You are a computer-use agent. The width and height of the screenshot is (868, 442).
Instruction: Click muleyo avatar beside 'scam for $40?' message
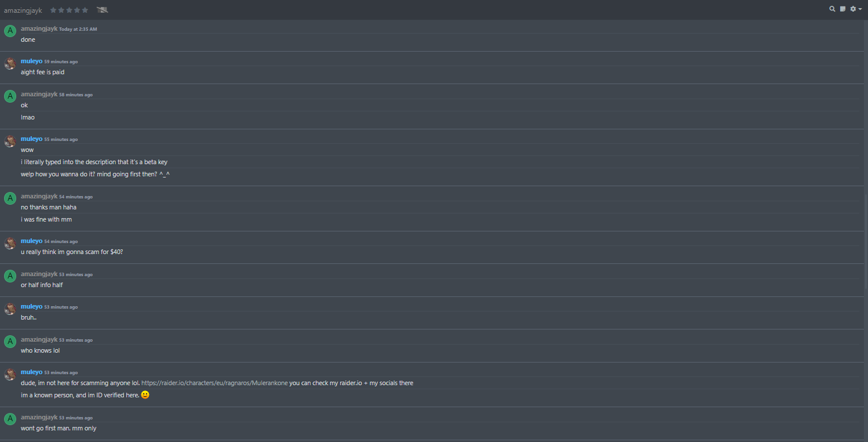10,243
